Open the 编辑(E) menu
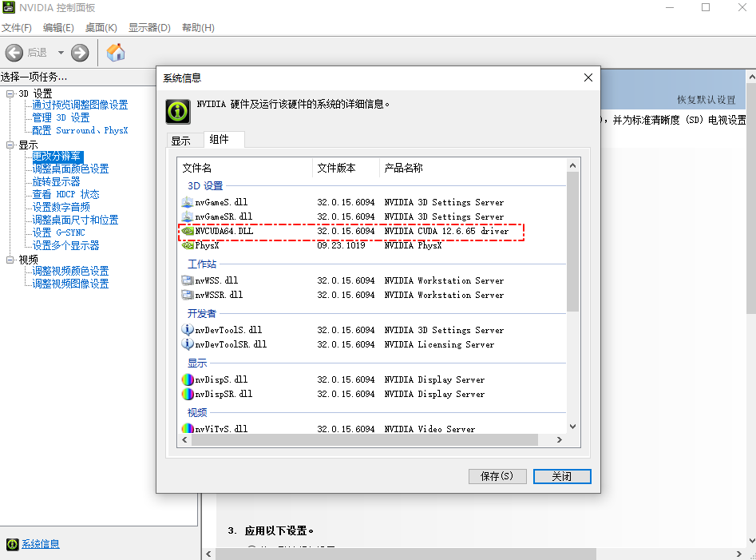The image size is (756, 560). pos(58,27)
